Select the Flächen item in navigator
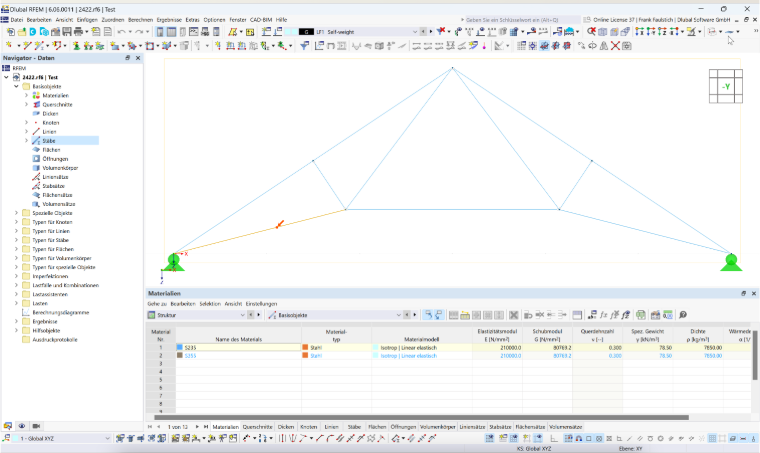Image resolution: width=760 pixels, height=453 pixels. 51,150
